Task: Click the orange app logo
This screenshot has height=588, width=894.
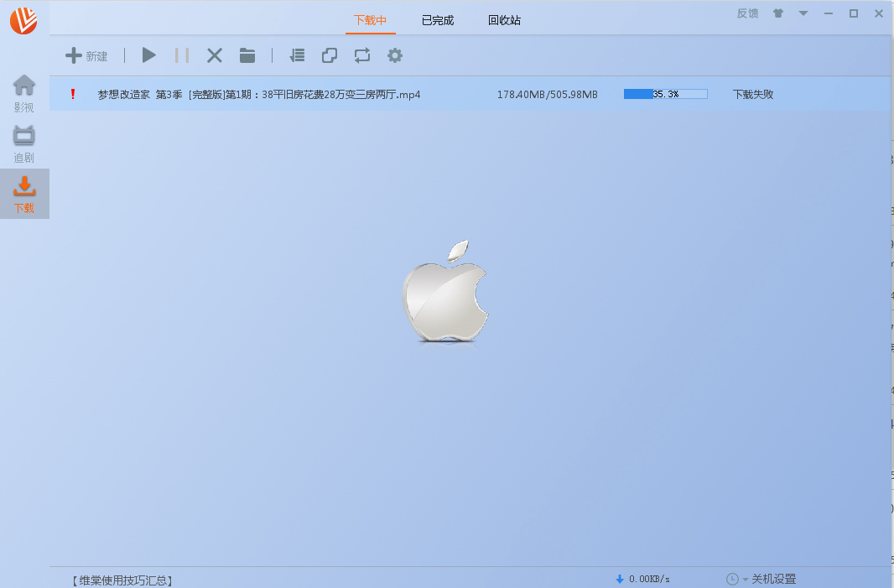Action: (x=23, y=21)
